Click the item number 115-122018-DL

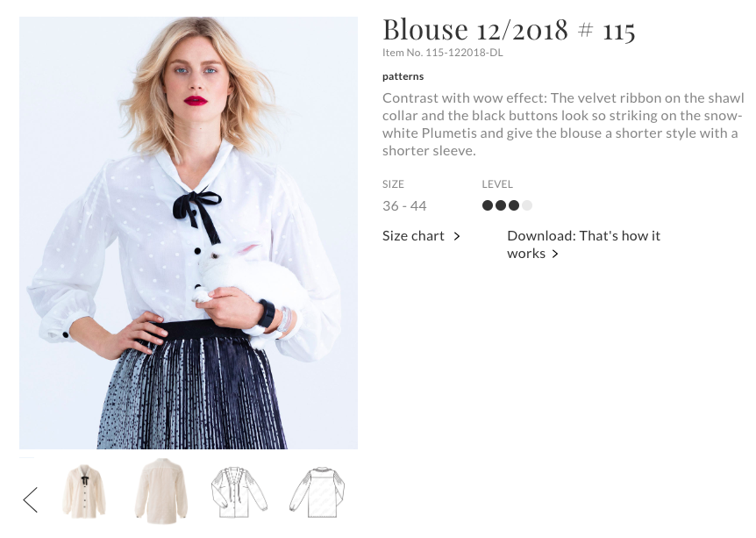coord(443,53)
